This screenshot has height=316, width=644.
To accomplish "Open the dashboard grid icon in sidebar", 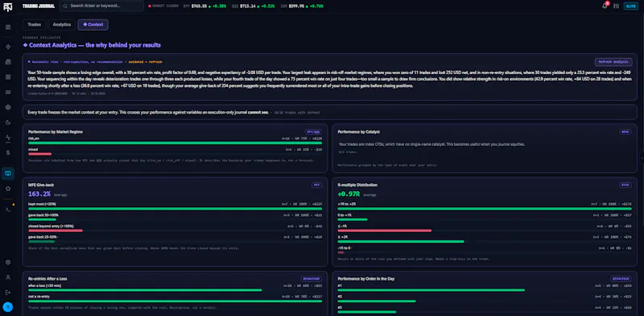I will [8, 27].
